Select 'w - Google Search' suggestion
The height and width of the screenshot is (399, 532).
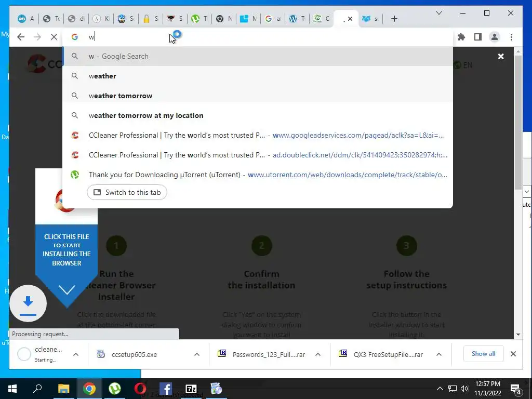[258, 56]
